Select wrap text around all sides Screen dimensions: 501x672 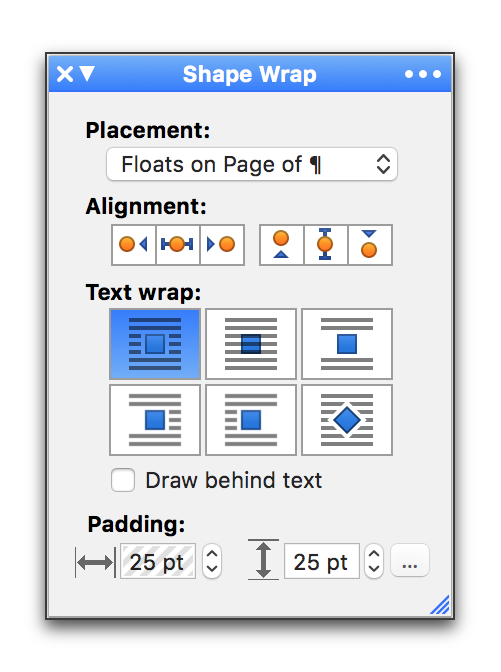point(155,344)
